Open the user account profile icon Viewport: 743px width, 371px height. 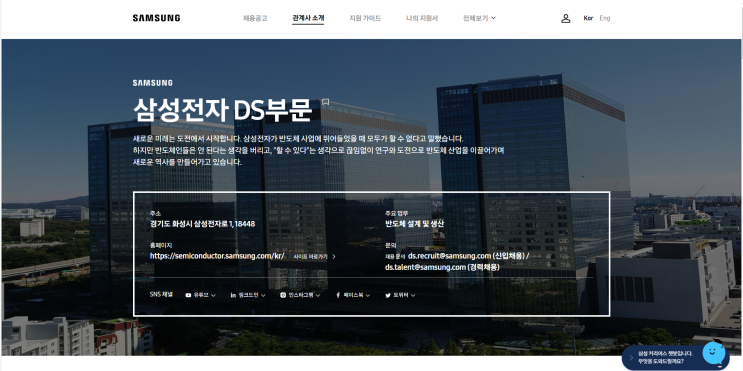click(565, 18)
